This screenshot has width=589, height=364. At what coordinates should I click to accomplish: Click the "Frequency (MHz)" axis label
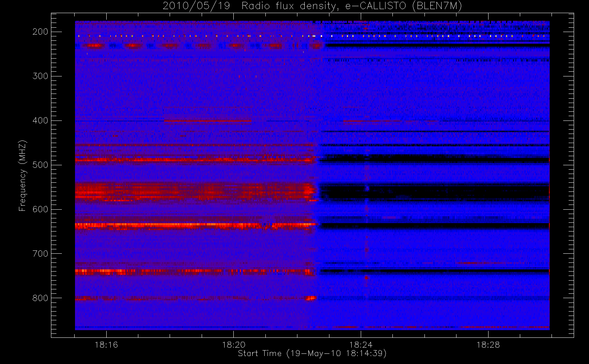click(23, 176)
